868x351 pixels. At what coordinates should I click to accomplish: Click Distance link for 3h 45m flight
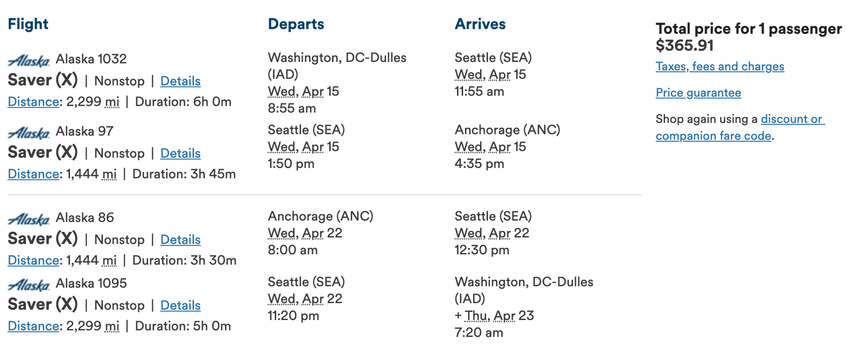pos(33,174)
